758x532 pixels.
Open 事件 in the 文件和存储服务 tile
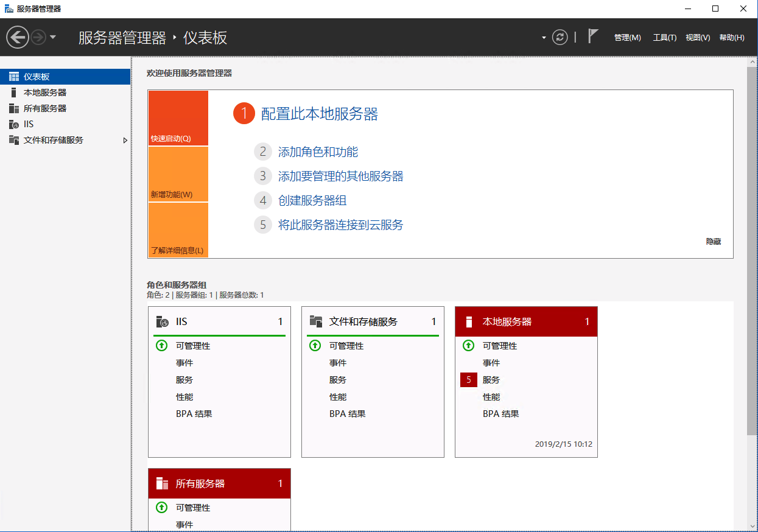[338, 363]
